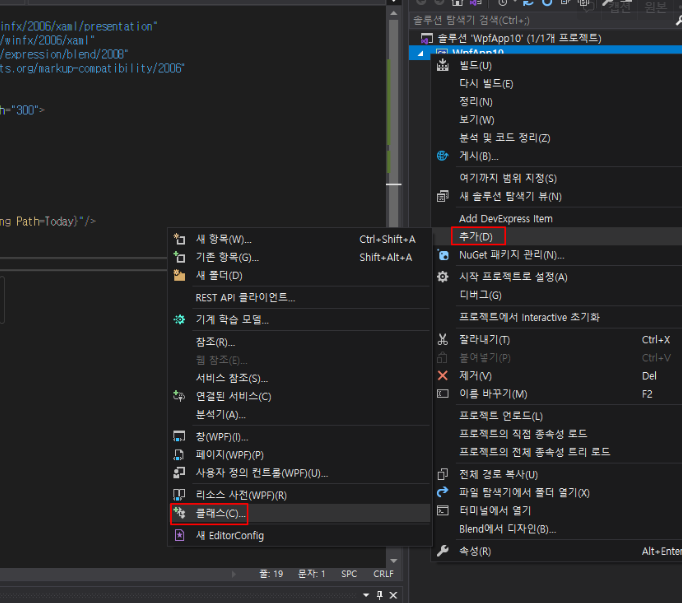682x603 pixels.
Task: Click the 잘라내기(T) scissors icon
Action: point(443,339)
